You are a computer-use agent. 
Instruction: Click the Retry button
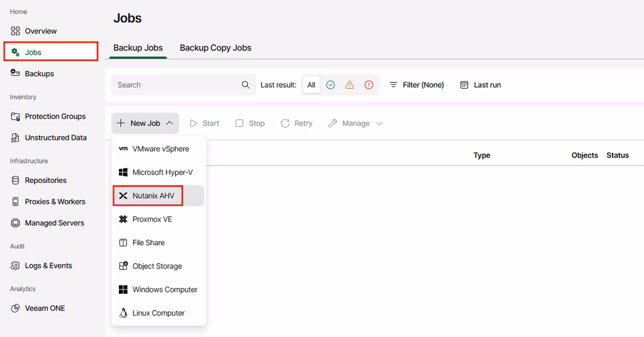click(x=297, y=123)
